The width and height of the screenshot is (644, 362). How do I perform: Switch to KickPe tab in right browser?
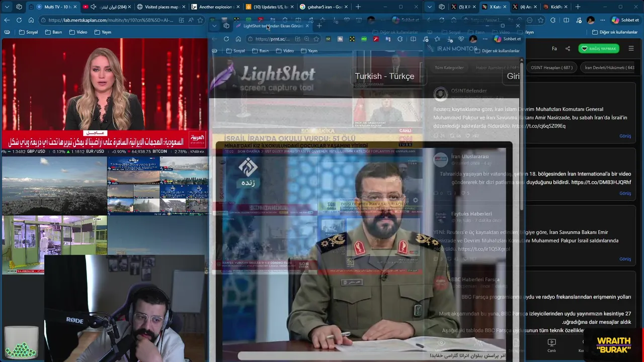[555, 7]
